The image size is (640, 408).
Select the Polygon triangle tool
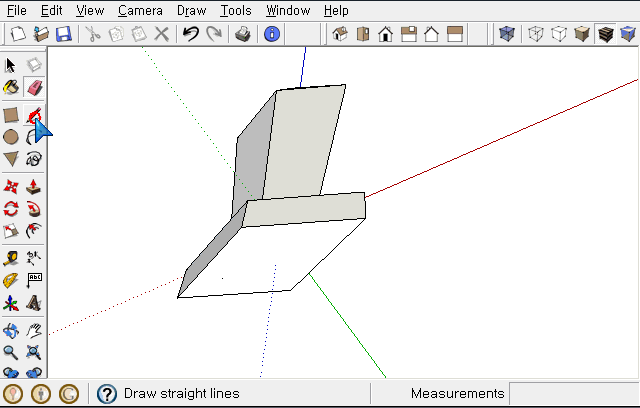11,159
